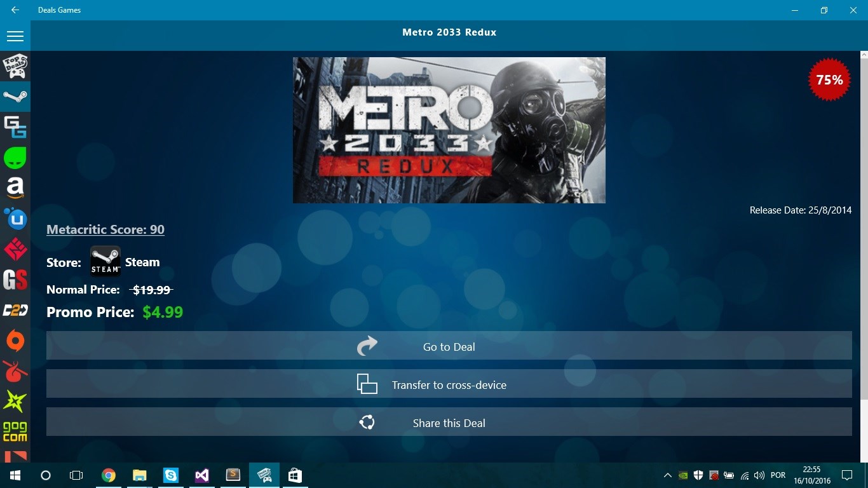Viewport: 868px width, 488px height.
Task: Click the POR language indicator
Action: coord(778,475)
